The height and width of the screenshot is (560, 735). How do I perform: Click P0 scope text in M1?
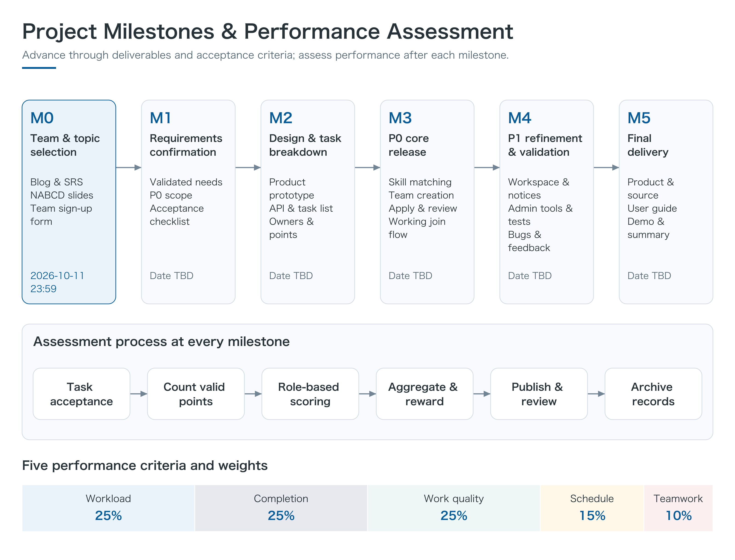point(171,195)
